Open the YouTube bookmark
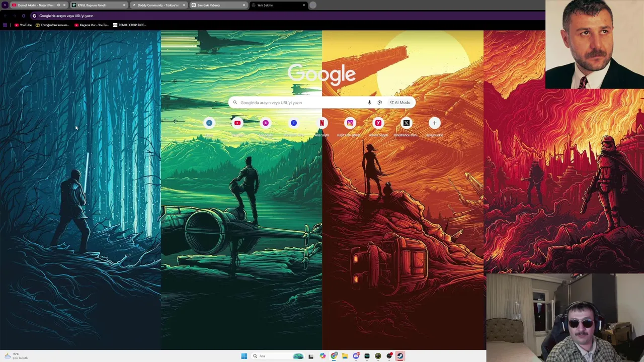The width and height of the screenshot is (644, 362). tap(23, 25)
